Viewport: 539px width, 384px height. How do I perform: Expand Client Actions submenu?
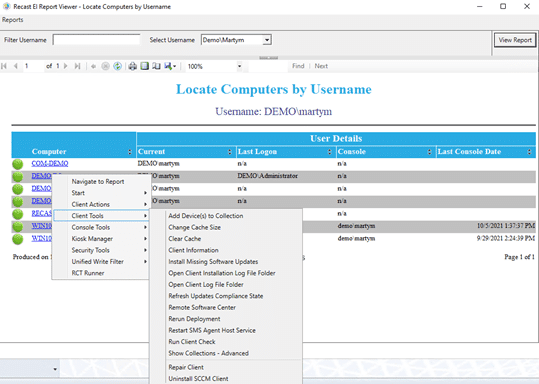100,204
